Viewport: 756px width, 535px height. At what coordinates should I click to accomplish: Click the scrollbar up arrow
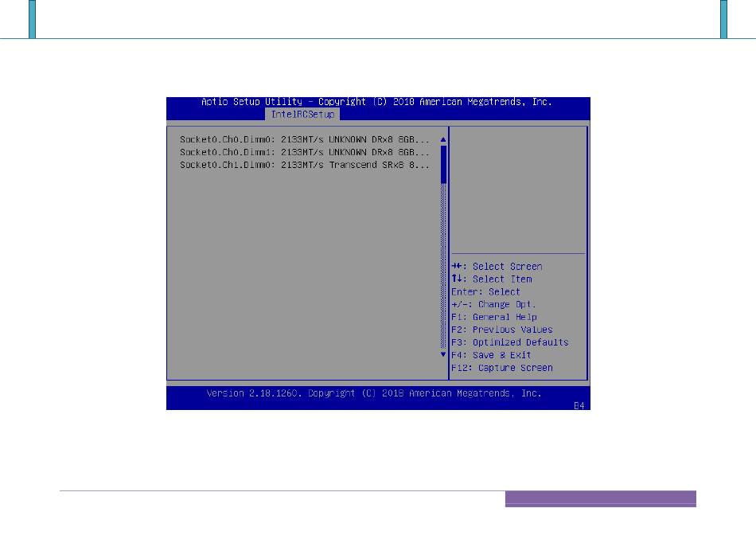(443, 139)
